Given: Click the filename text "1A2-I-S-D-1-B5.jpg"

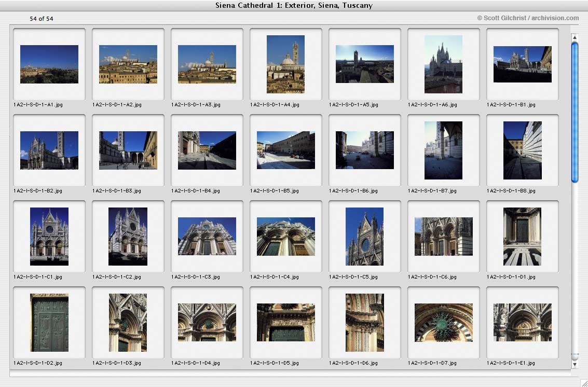Looking at the screenshot, I should [x=275, y=191].
